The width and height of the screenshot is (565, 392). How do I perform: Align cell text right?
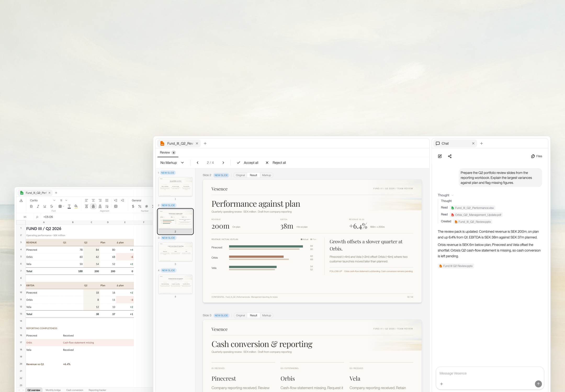pyautogui.click(x=100, y=200)
